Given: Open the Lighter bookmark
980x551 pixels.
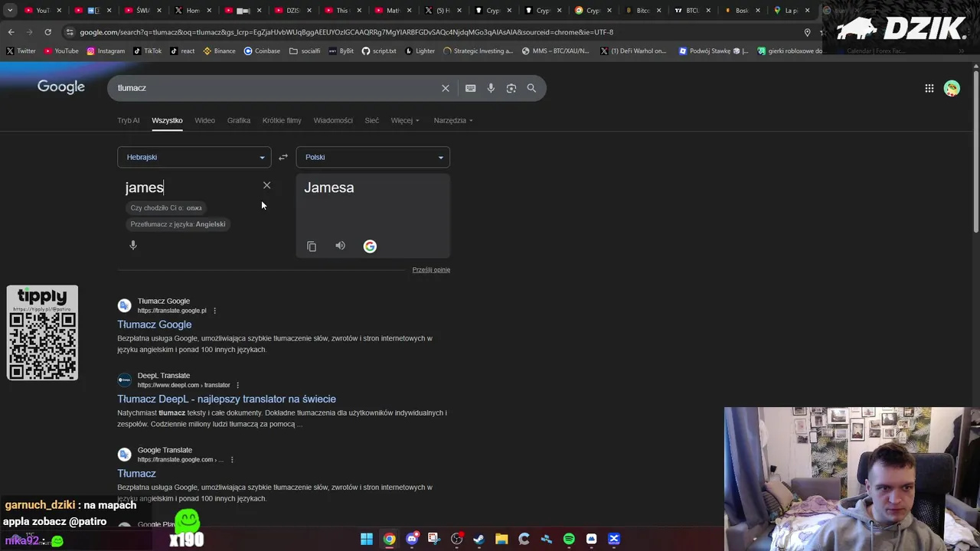Looking at the screenshot, I should pos(420,51).
